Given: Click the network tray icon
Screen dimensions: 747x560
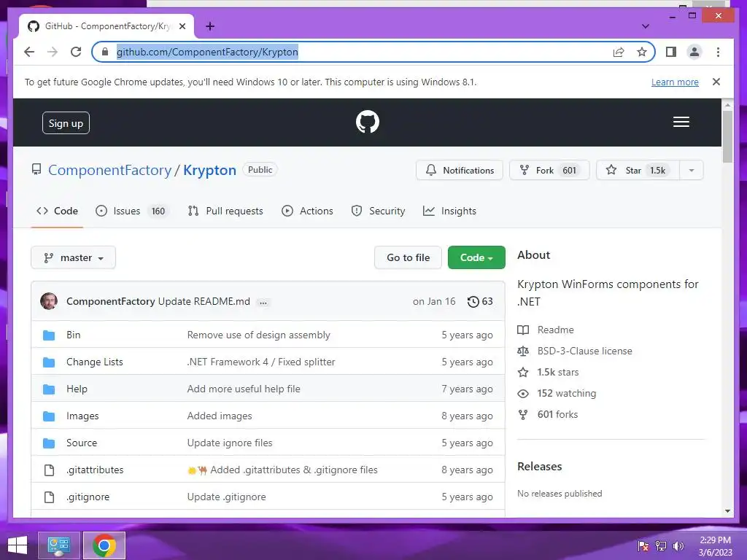Looking at the screenshot, I should [661, 546].
